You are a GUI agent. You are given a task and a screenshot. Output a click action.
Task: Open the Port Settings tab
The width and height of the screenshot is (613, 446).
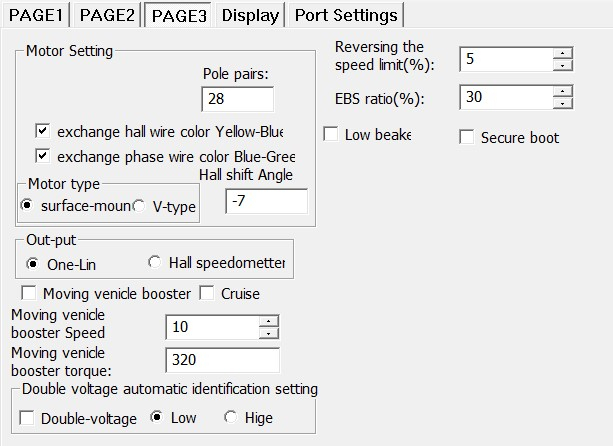click(x=346, y=15)
